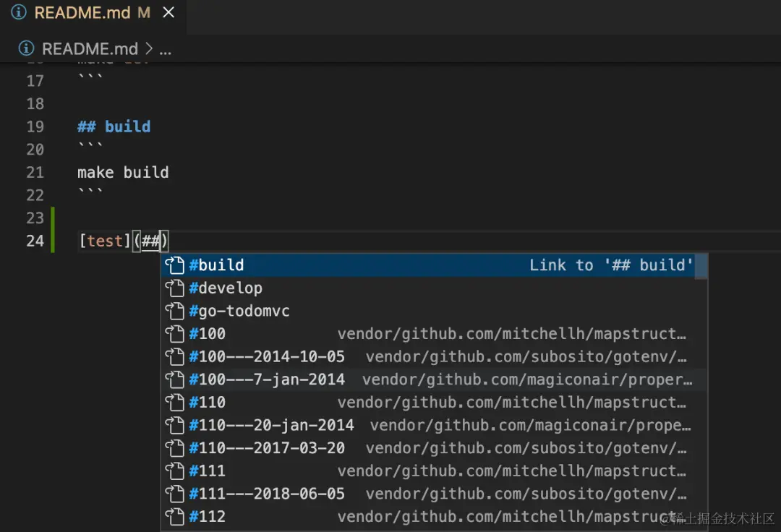Place cursor in the '## build' heading
The width and height of the screenshot is (781, 532).
(114, 127)
